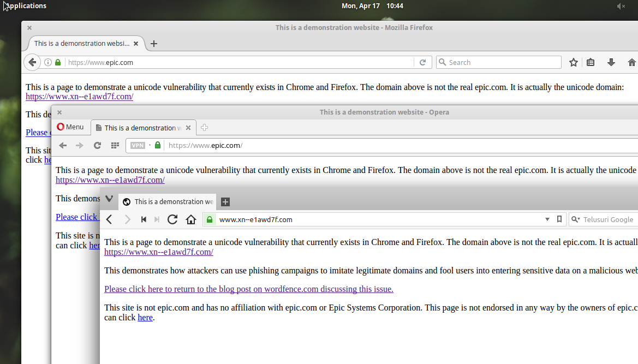Click the wordfence.com blog post link
The height and width of the screenshot is (364, 638).
click(249, 289)
